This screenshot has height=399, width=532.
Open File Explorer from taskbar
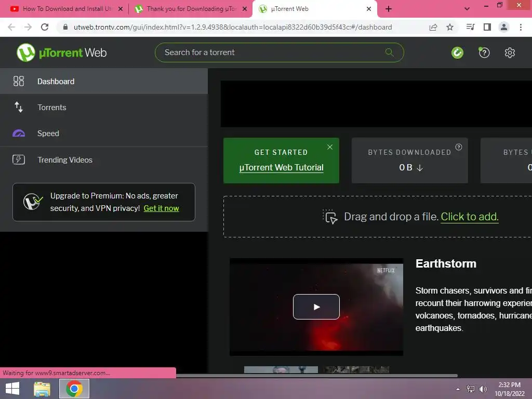tap(42, 389)
